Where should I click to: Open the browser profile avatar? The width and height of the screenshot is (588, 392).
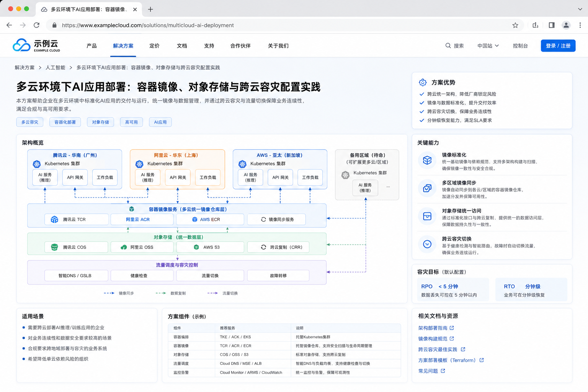pos(566,25)
